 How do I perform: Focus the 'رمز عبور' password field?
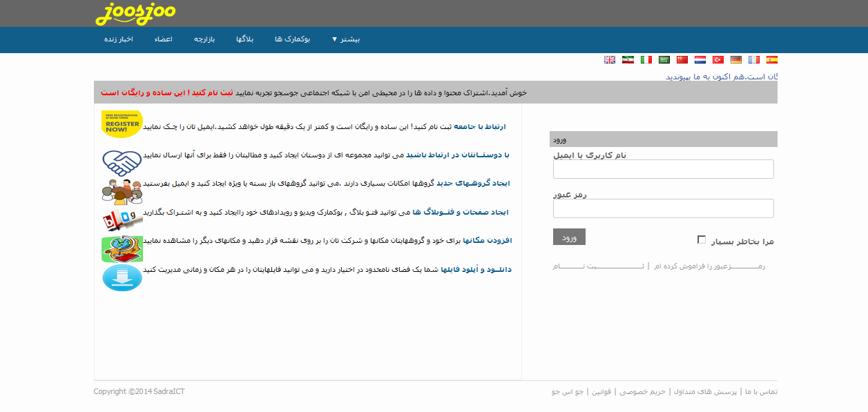click(x=663, y=208)
